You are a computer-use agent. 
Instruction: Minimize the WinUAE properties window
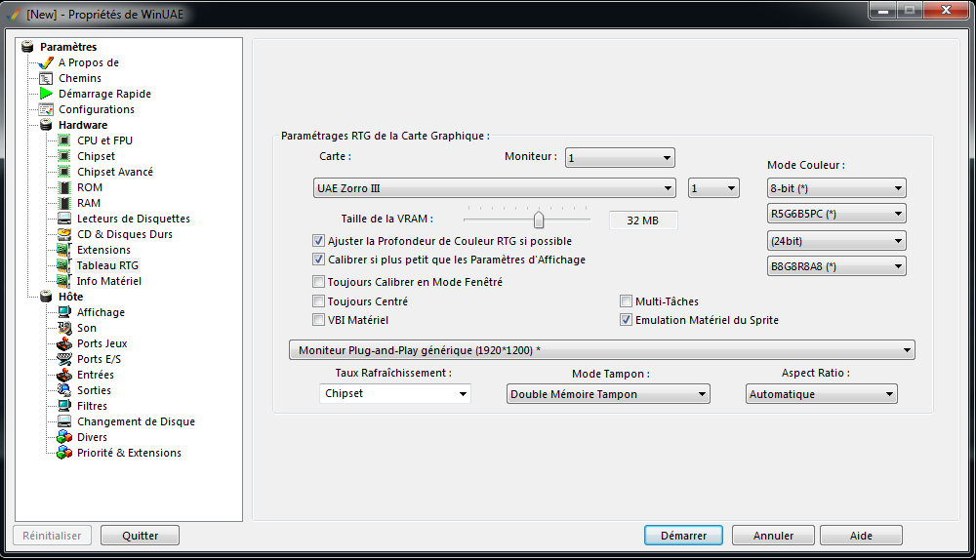click(882, 10)
